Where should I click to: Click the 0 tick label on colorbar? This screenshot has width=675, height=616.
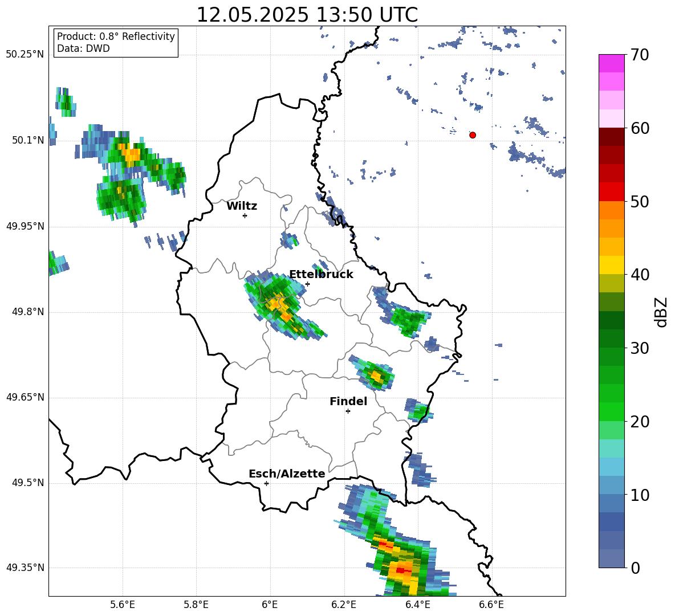click(635, 568)
